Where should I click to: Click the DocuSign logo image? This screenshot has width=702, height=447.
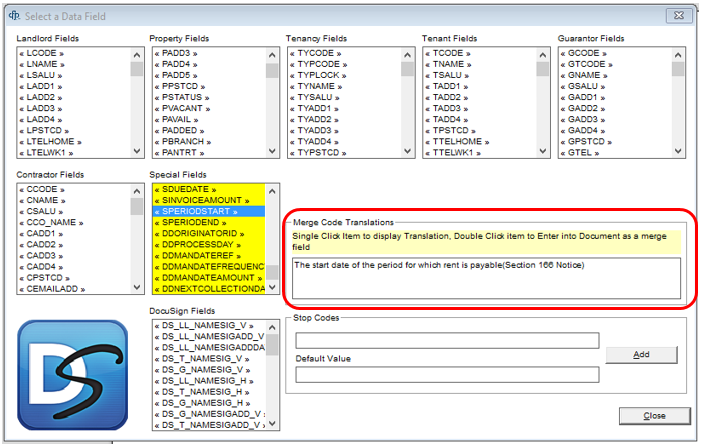tap(73, 375)
